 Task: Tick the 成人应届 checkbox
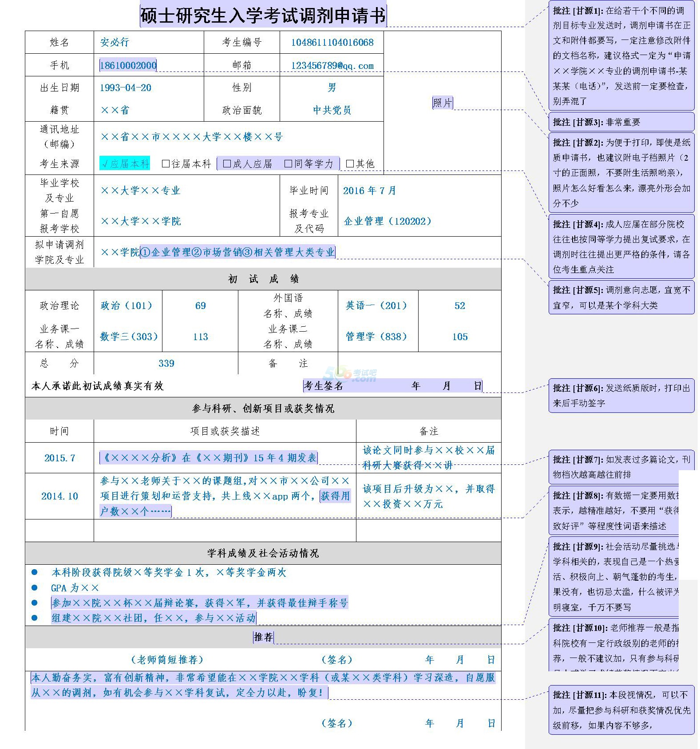(227, 164)
